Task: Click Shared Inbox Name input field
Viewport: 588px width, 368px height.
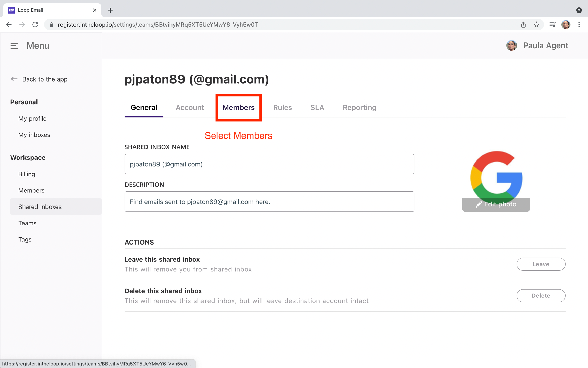Action: click(269, 164)
